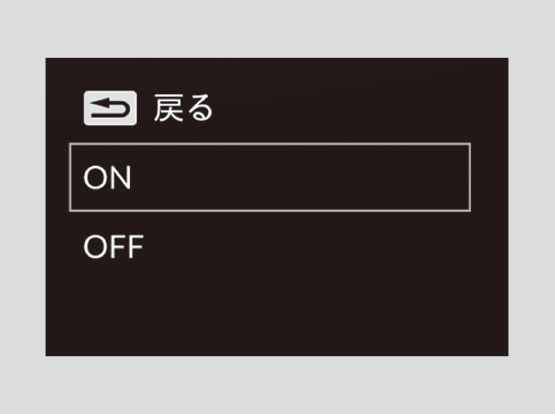Click the highlighted ON row
This screenshot has width=555, height=414.
[x=270, y=177]
